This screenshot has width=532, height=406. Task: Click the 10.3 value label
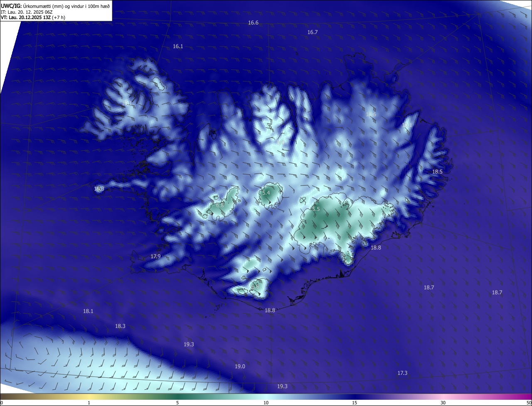[x=99, y=189]
